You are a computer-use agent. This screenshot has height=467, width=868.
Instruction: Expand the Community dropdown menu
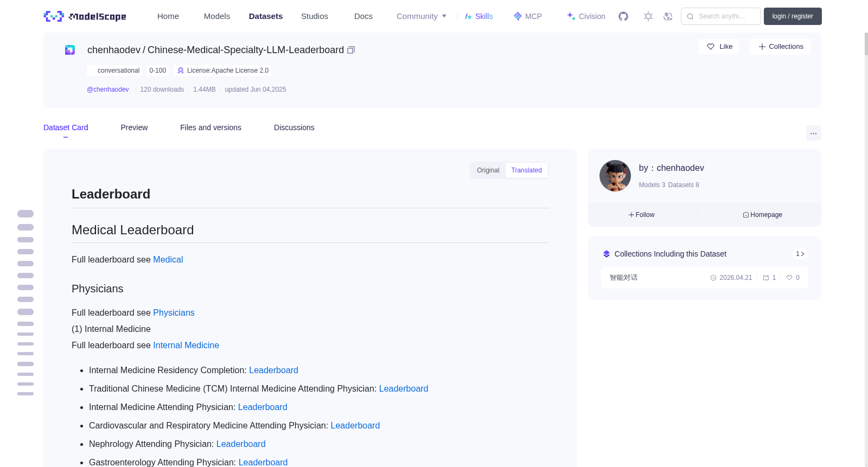click(422, 16)
